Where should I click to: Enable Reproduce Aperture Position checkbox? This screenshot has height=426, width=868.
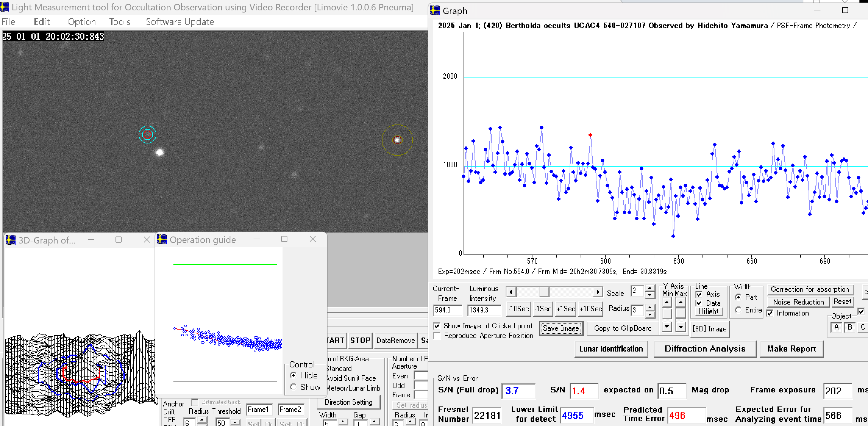click(x=437, y=336)
